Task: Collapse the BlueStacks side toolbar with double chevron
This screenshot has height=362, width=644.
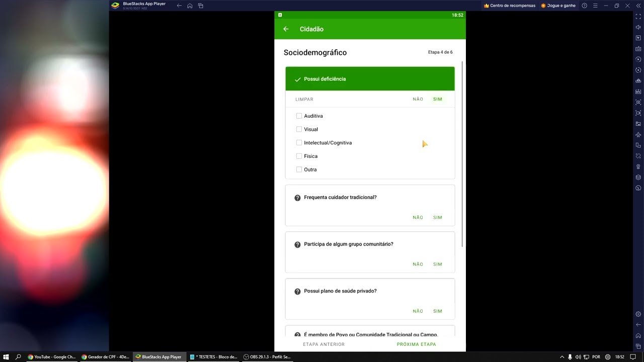Action: (x=638, y=6)
